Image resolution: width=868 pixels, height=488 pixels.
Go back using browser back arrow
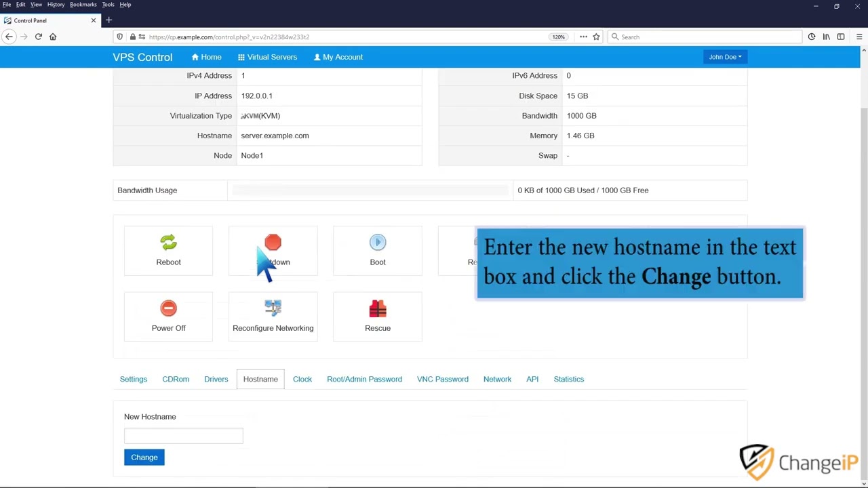9,37
